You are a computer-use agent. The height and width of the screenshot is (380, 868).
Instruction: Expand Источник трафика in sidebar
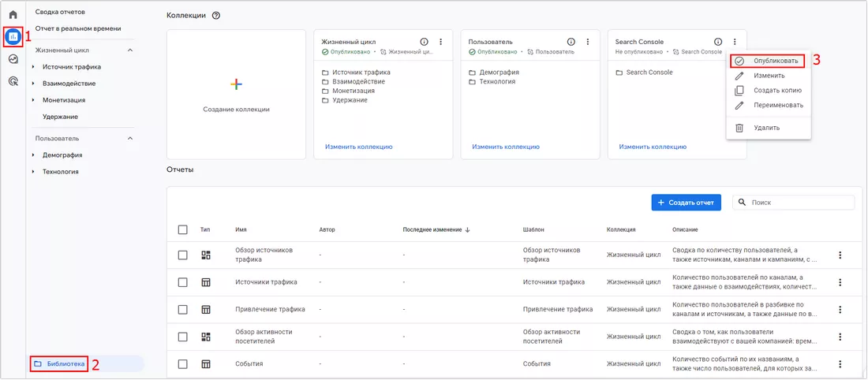tap(33, 67)
